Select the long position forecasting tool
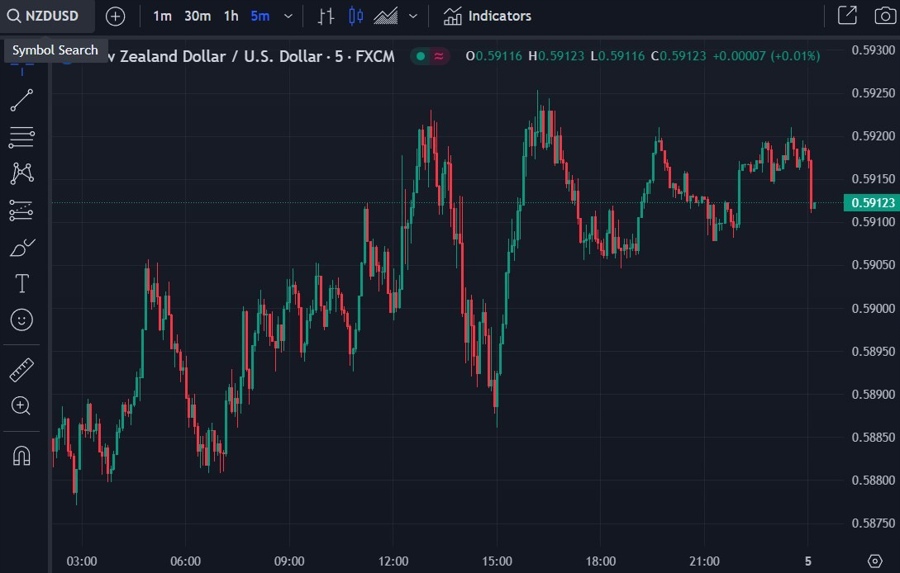The width and height of the screenshot is (900, 573). 22,210
